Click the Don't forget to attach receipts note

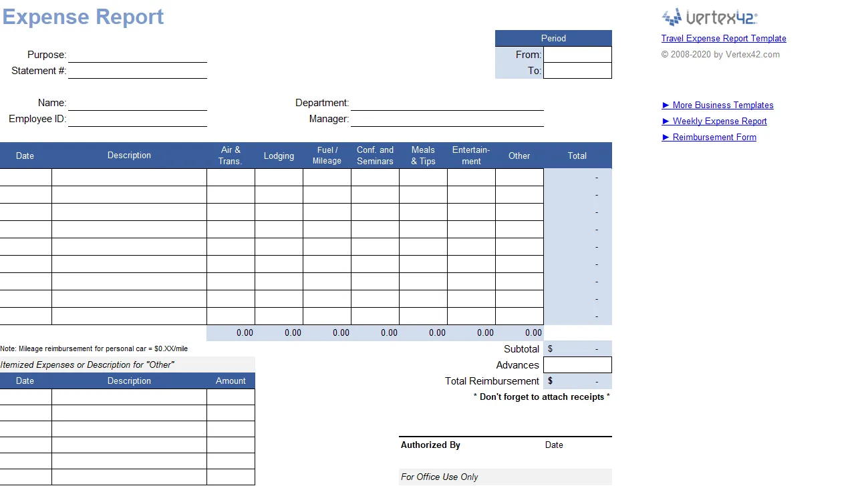(541, 397)
